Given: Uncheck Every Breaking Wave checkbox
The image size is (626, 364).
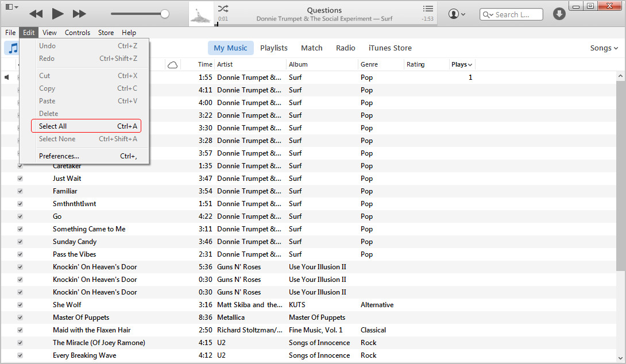Looking at the screenshot, I should tap(20, 355).
